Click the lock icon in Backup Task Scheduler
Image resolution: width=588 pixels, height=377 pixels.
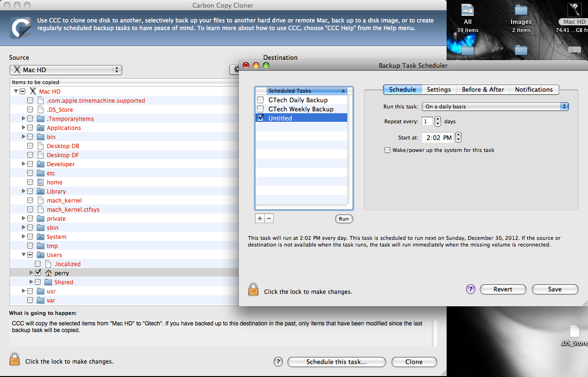tap(253, 290)
